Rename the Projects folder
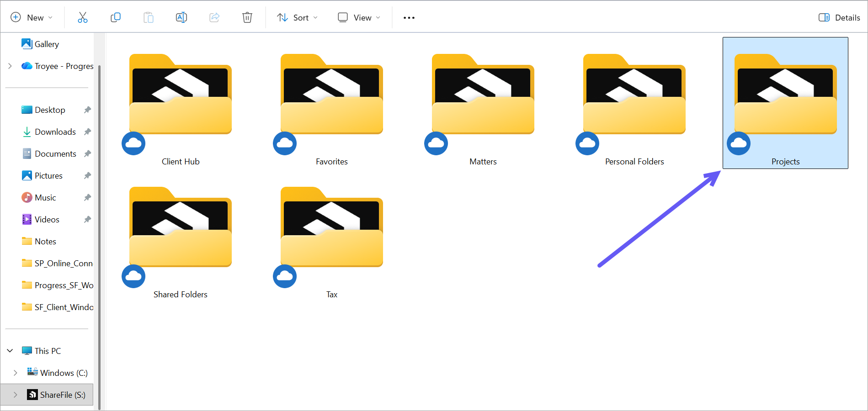The width and height of the screenshot is (868, 411). [181, 17]
